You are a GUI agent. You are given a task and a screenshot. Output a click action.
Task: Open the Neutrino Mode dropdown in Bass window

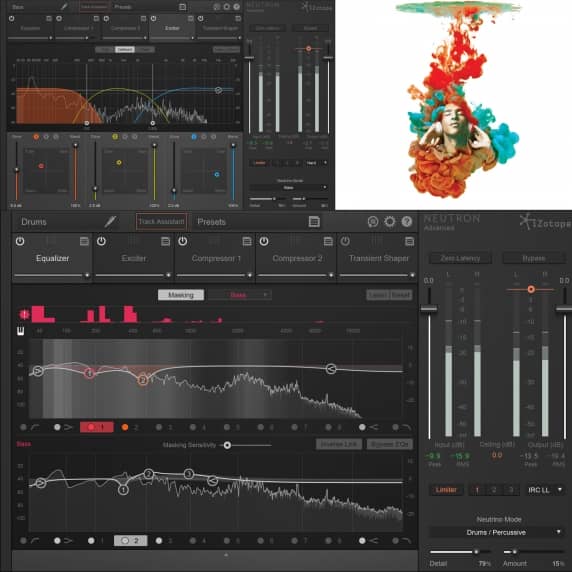tap(288, 188)
